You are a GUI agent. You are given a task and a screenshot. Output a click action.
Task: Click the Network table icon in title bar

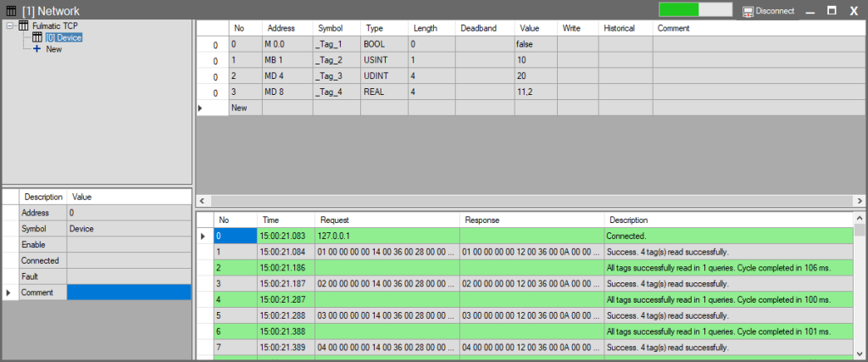10,10
